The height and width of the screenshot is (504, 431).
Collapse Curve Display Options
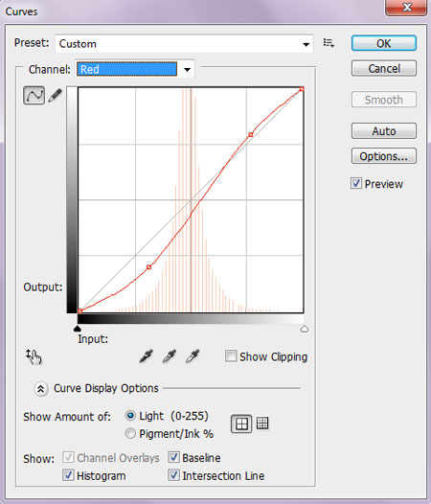point(41,389)
